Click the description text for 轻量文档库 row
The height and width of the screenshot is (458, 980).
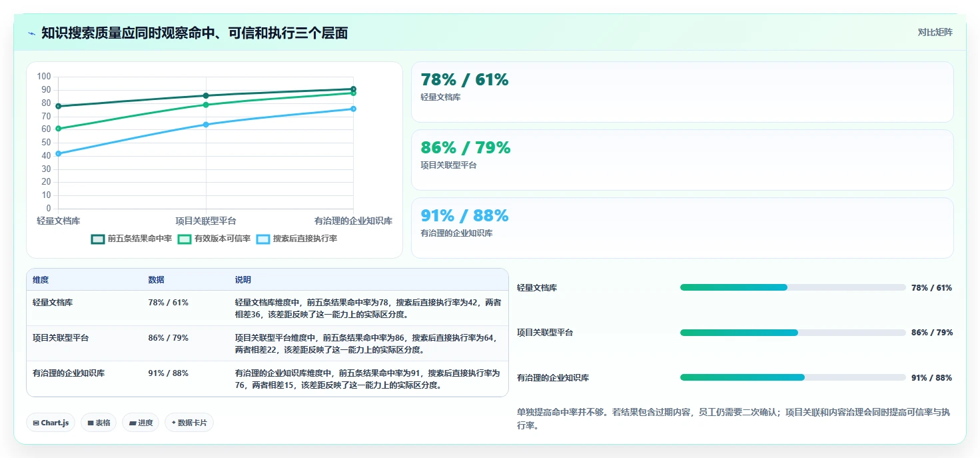tap(368, 309)
